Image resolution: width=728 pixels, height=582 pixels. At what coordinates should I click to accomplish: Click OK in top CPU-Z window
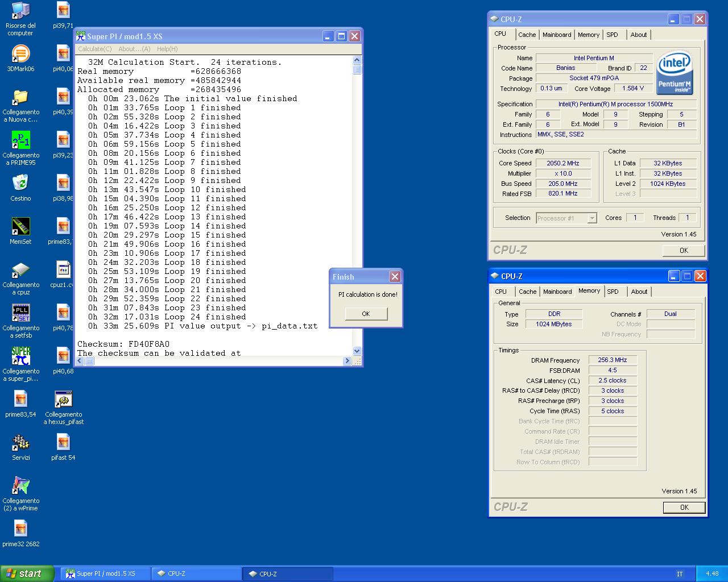tap(684, 250)
